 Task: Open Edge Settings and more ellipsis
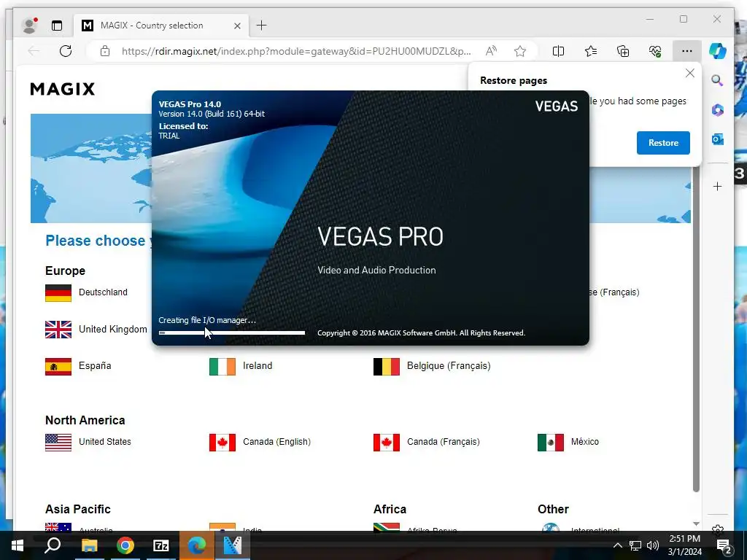(686, 51)
